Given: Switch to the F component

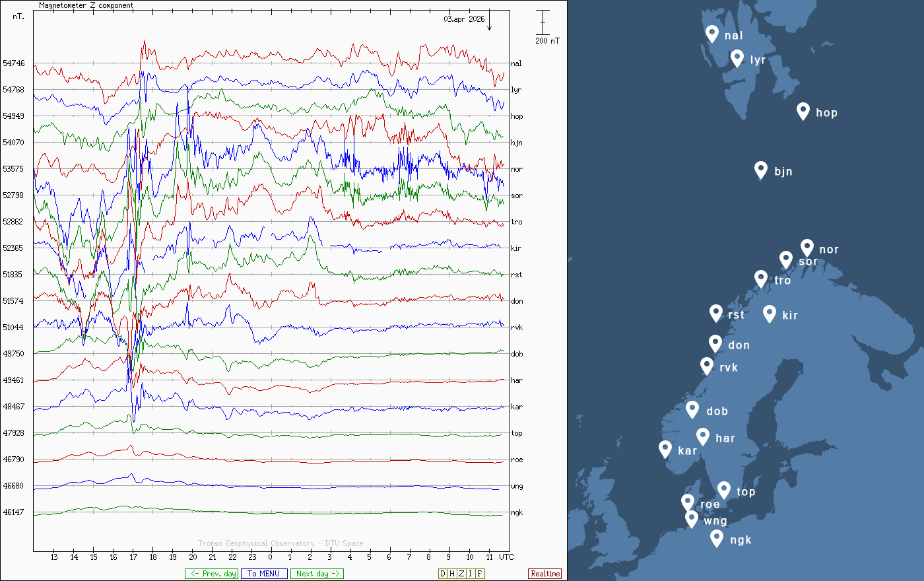Looking at the screenshot, I should coord(480,574).
